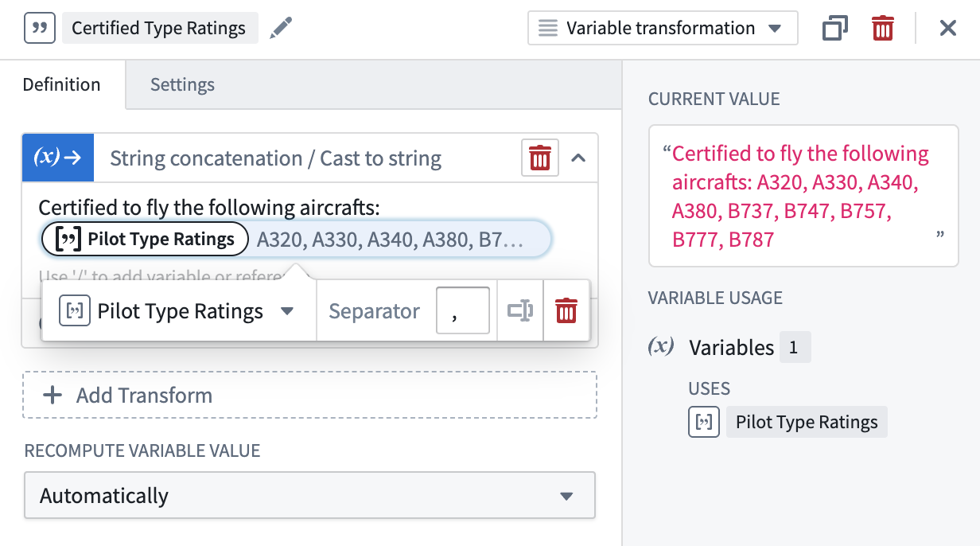Click Pilot Type Ratings under USES
Screen dimensions: 980x546
[806, 422]
